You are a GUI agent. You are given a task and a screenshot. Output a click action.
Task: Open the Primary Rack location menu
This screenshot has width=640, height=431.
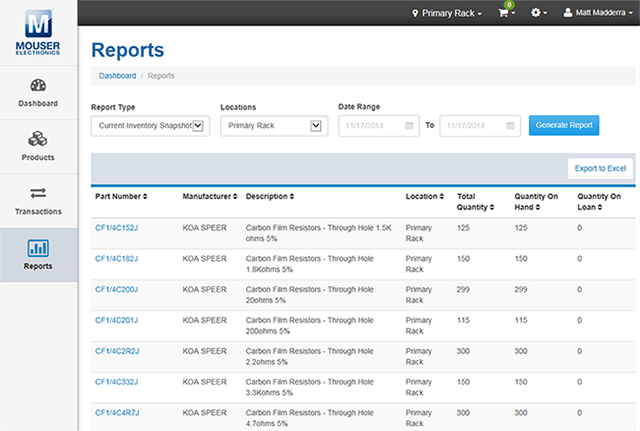pyautogui.click(x=448, y=14)
